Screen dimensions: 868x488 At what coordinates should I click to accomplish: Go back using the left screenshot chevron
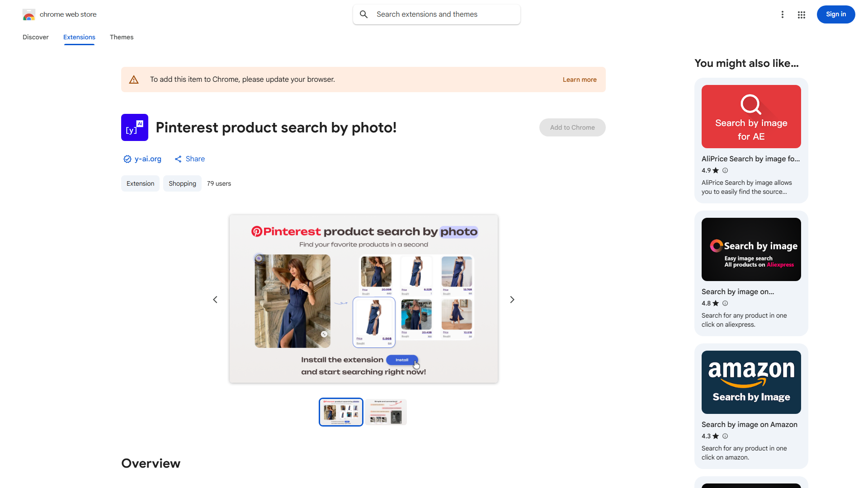click(215, 299)
